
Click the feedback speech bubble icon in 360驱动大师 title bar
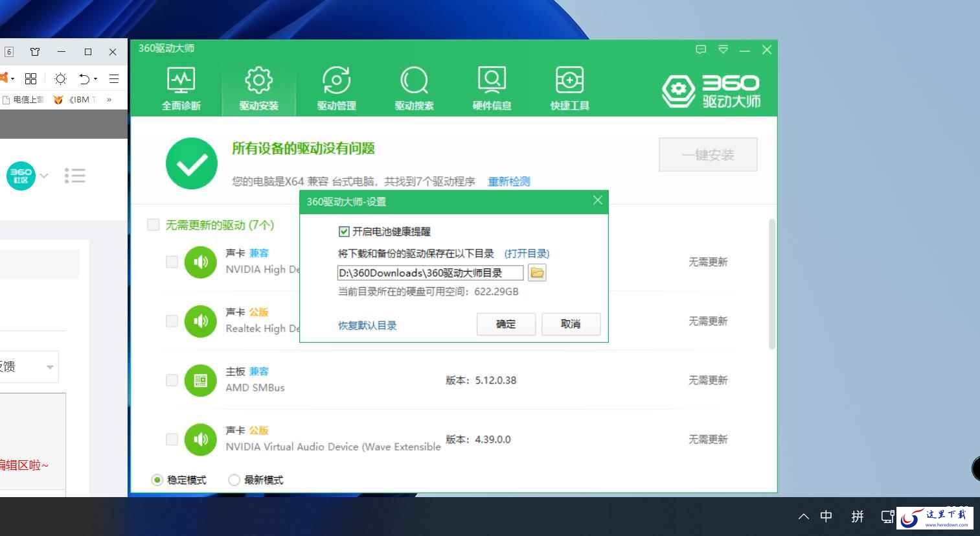(701, 49)
